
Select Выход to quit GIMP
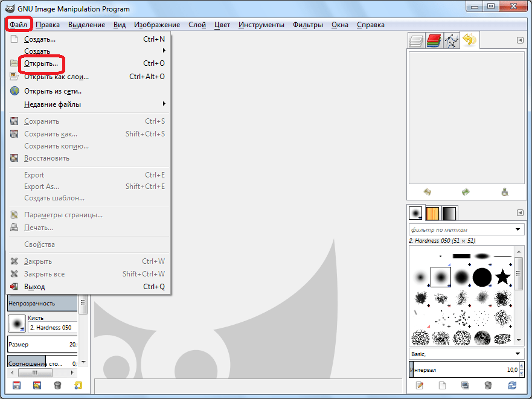coord(34,287)
